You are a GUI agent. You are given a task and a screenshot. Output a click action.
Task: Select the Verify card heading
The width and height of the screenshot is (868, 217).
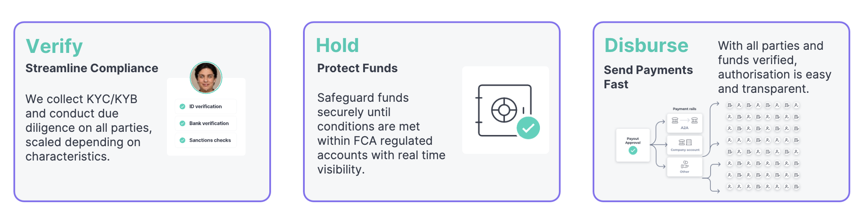[x=54, y=46]
